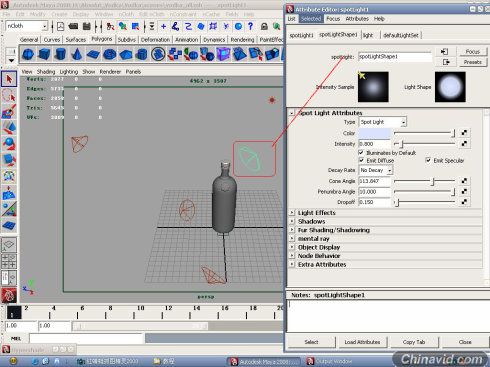Expand the Object Display section
The image size is (490, 367).
[x=292, y=247]
